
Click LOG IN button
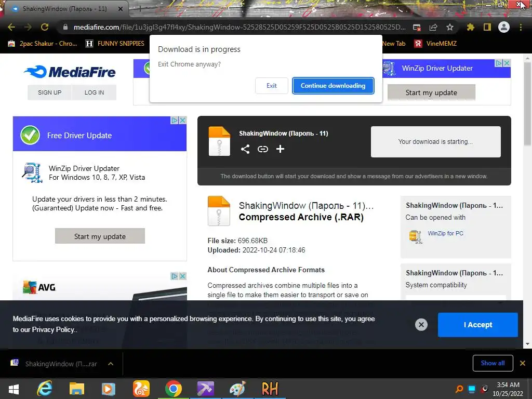pos(95,92)
